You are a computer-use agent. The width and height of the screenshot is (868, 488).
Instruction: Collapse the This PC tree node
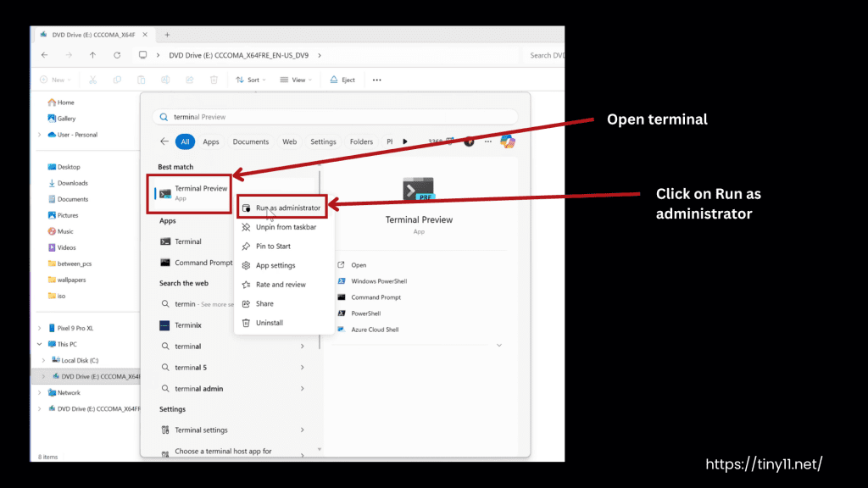click(40, 344)
